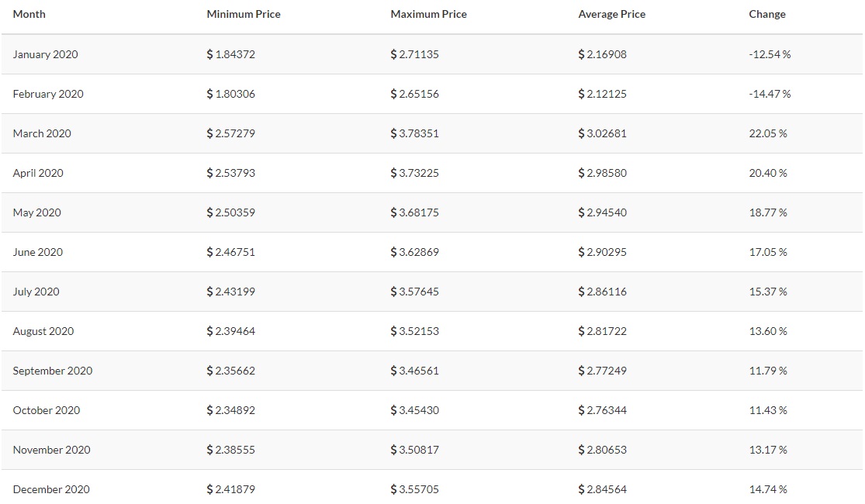Select the January 2020 row label

[45, 54]
